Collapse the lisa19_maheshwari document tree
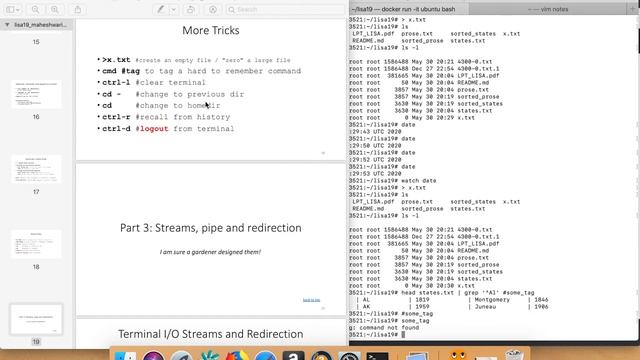Screen dimensions: 640x360 click(7, 25)
